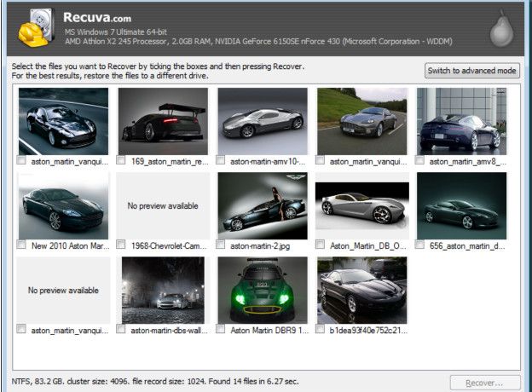The image size is (532, 392).
Task: Click file name aston_martin_amv8_...
Action: click(467, 161)
